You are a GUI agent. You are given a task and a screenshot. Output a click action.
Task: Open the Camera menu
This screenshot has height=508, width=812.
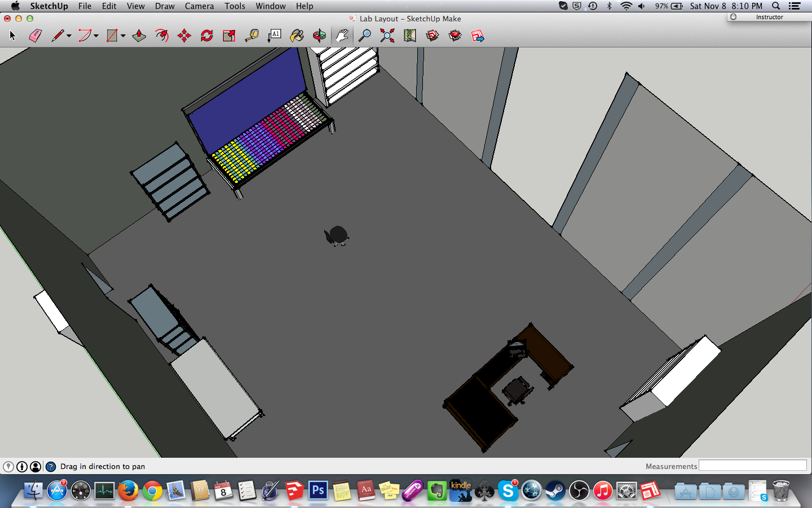point(199,6)
